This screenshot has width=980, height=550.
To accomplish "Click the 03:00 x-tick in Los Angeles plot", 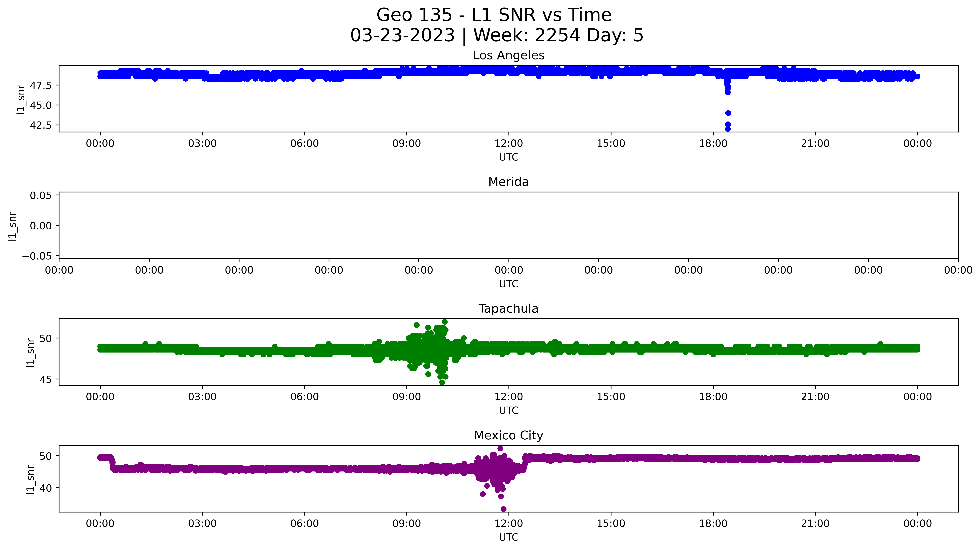I will [202, 143].
